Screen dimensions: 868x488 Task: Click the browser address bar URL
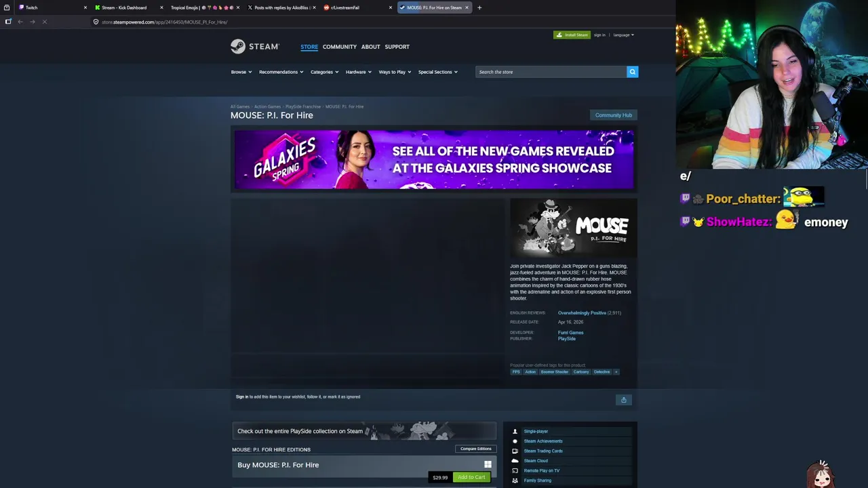pos(165,22)
